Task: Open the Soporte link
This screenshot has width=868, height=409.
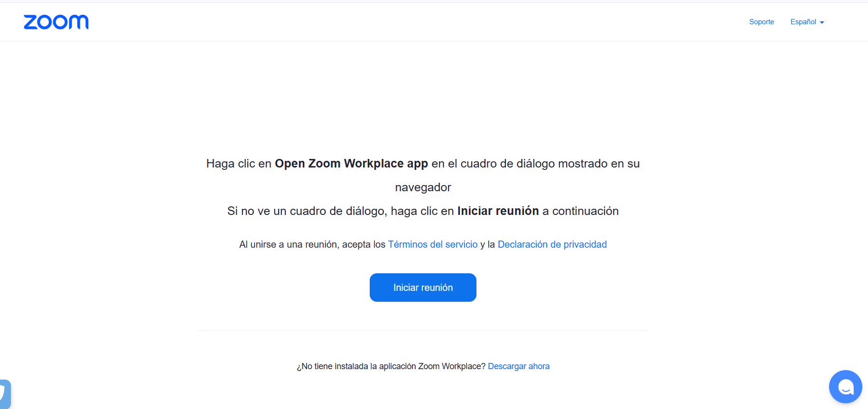Action: click(x=761, y=22)
